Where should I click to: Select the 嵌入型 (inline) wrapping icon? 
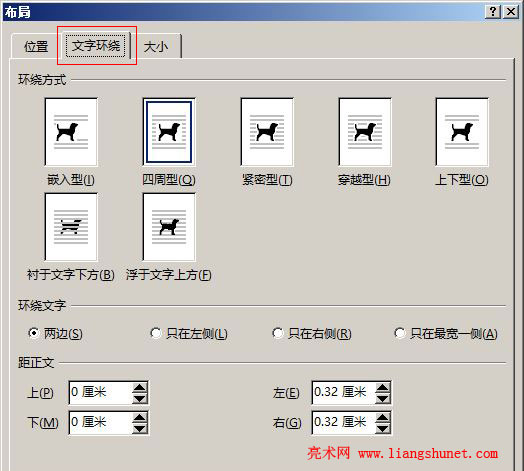tap(71, 132)
